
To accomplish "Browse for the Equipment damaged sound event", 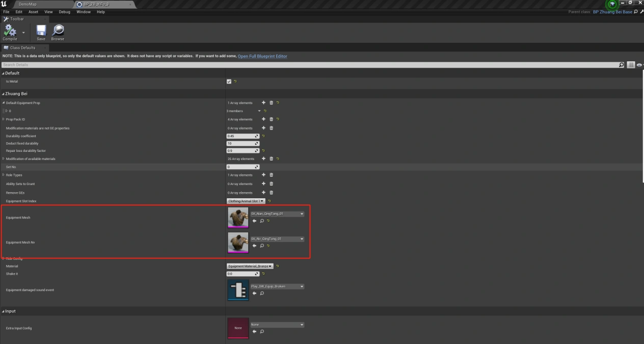I will (261, 293).
